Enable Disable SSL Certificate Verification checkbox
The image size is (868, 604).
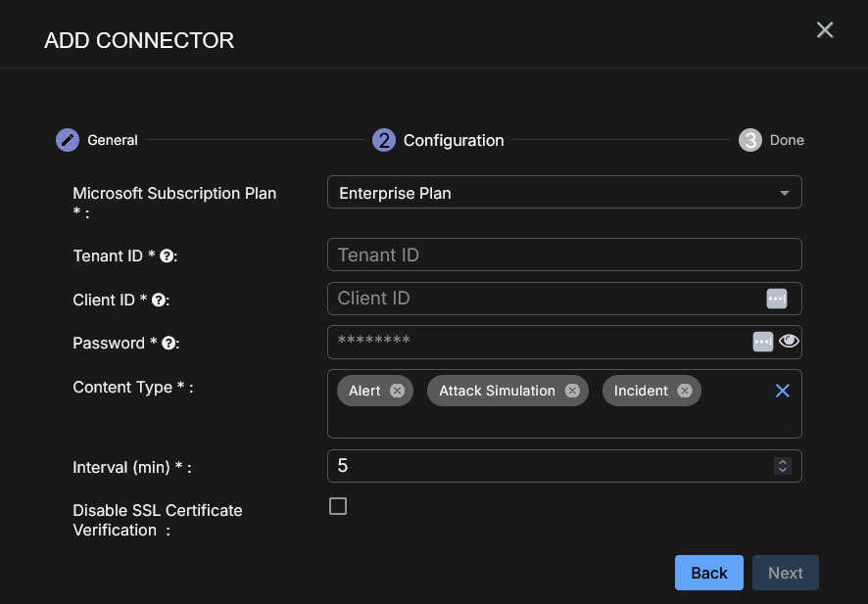pos(338,506)
